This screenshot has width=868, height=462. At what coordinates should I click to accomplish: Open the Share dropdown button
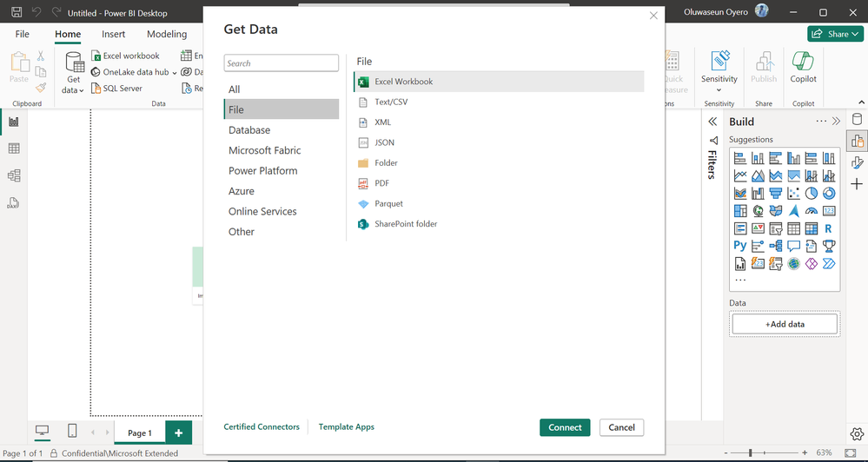click(x=835, y=34)
